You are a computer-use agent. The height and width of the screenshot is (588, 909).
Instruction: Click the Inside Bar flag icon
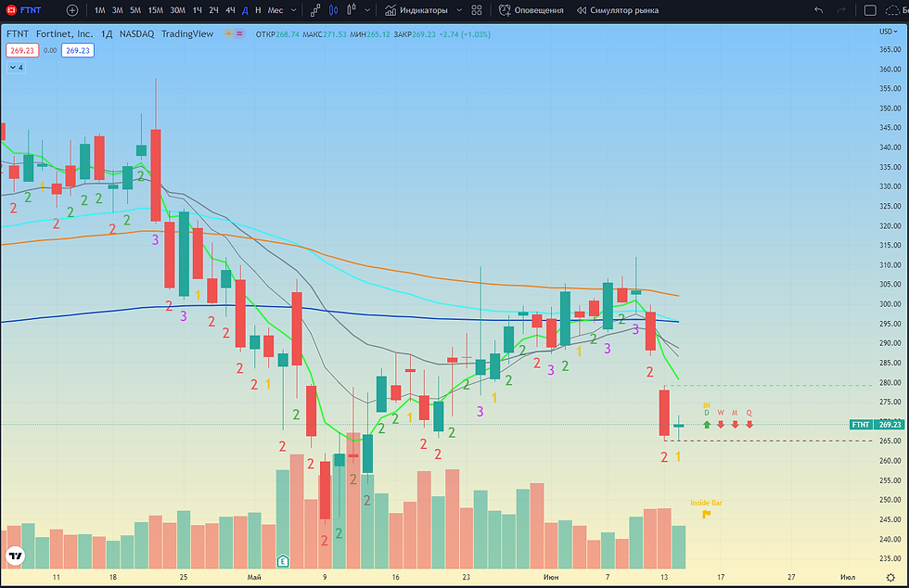click(706, 514)
